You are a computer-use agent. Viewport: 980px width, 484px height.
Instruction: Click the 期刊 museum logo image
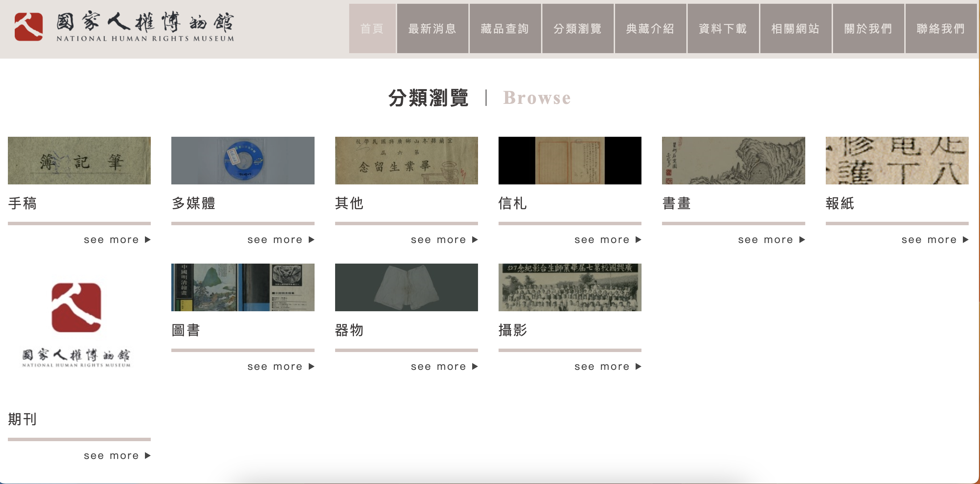76,325
